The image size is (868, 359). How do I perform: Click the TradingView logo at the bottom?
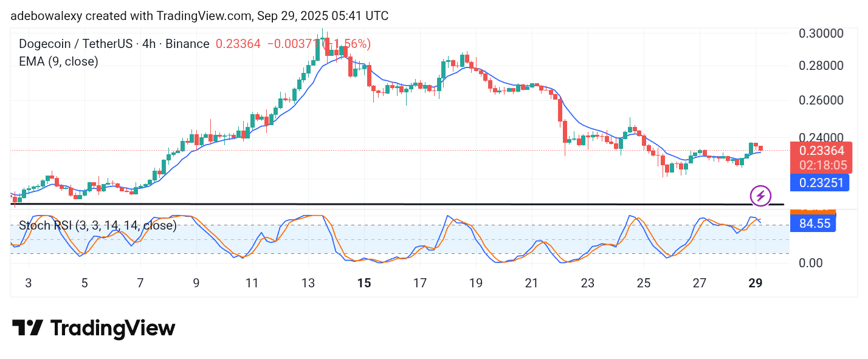[x=94, y=329]
